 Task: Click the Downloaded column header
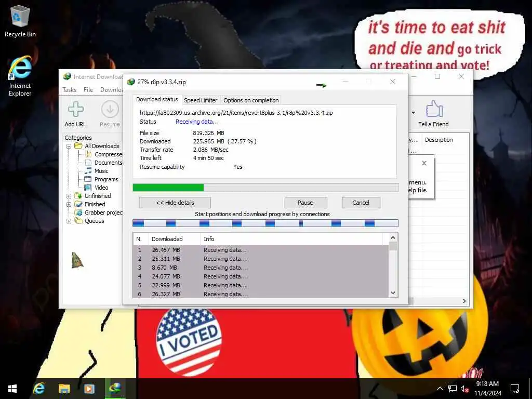pos(175,239)
